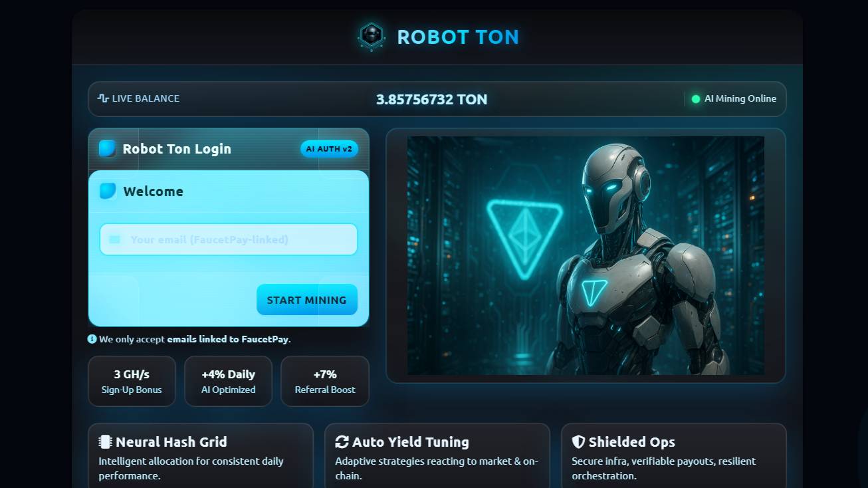Select the 3 GH/s Sign-Up Bonus card
This screenshot has height=488, width=868.
coord(132,381)
